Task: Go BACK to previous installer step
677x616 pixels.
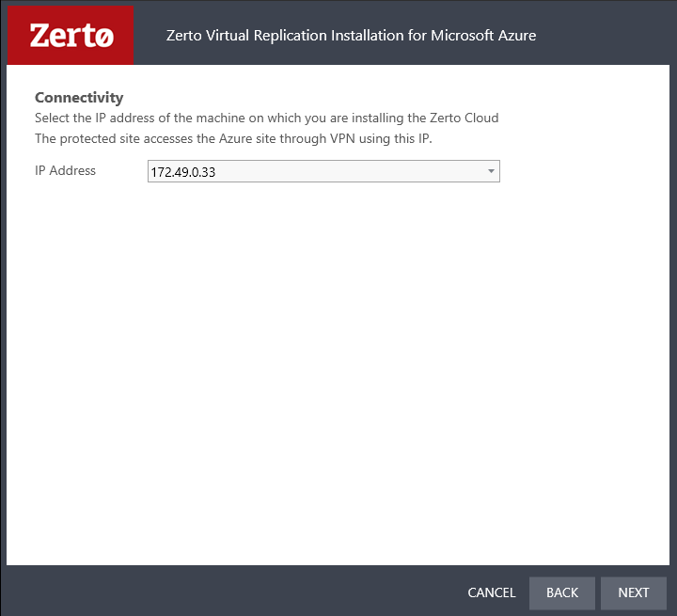Action: click(x=561, y=592)
